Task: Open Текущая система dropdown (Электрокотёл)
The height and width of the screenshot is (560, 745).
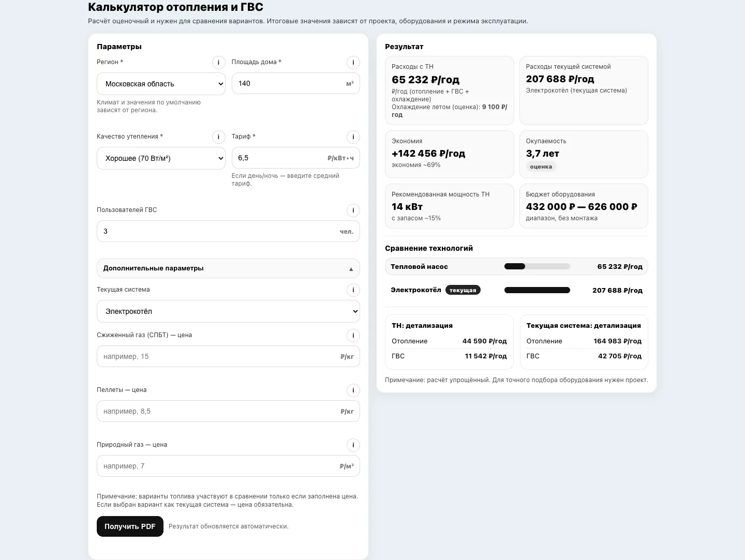Action: pos(228,311)
